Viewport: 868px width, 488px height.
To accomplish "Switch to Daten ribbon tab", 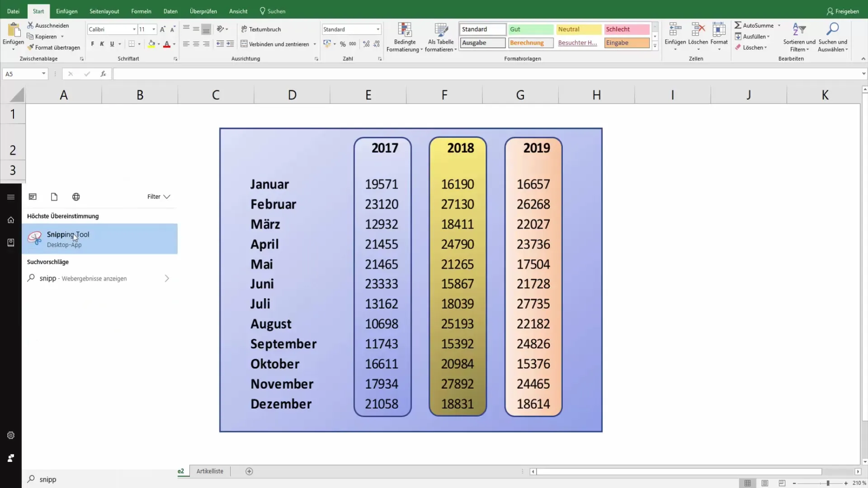I will 170,11.
